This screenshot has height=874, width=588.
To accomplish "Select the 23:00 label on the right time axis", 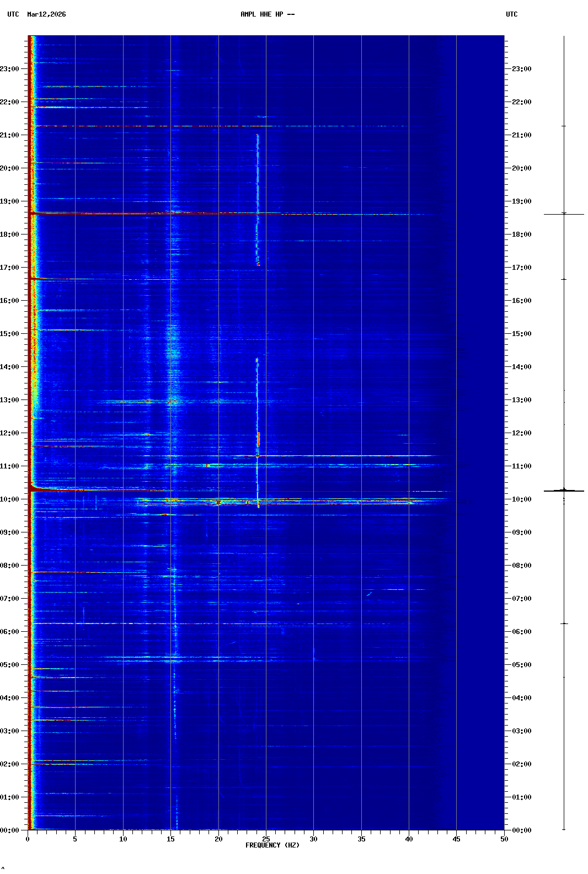I will pyautogui.click(x=521, y=69).
